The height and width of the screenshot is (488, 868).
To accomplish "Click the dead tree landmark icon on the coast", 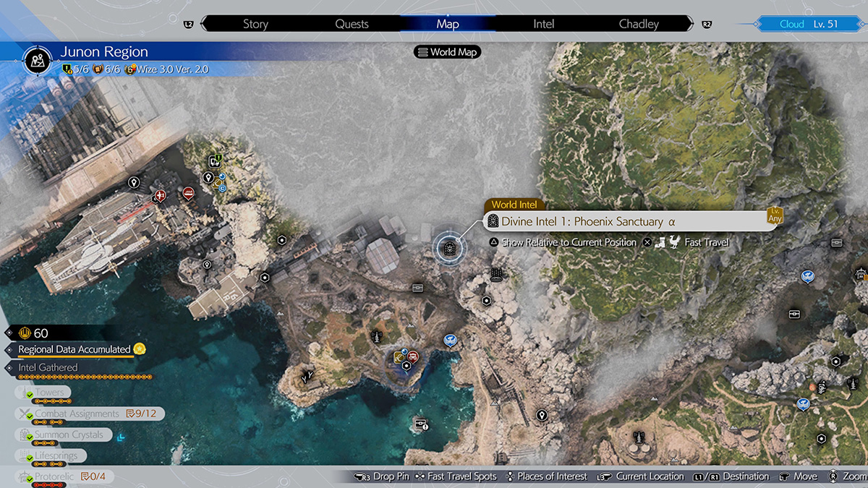I will pyautogui.click(x=308, y=375).
